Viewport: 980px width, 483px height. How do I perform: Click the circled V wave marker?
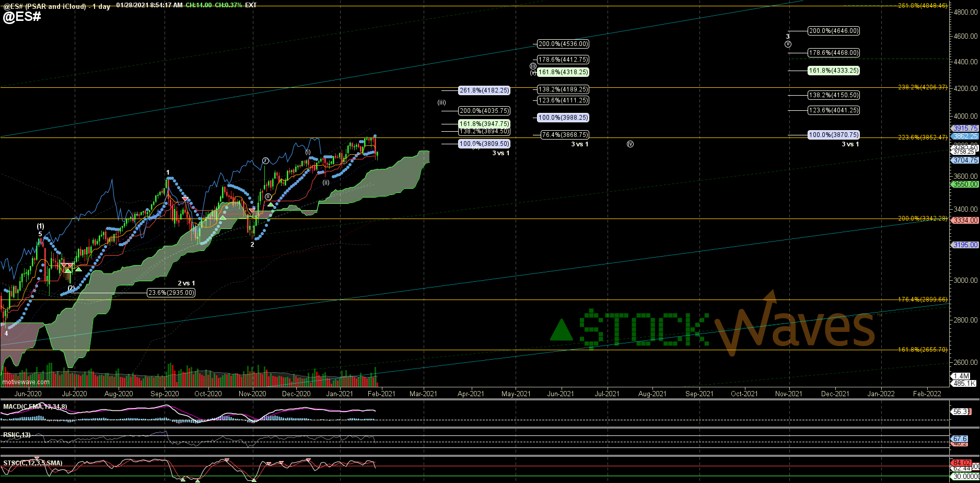[x=788, y=44]
